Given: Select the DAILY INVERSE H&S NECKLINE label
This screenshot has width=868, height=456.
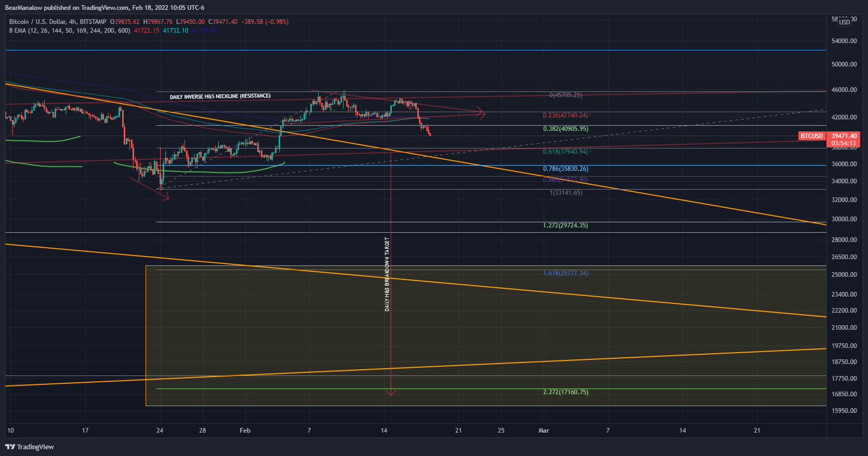Looking at the screenshot, I should click(220, 97).
